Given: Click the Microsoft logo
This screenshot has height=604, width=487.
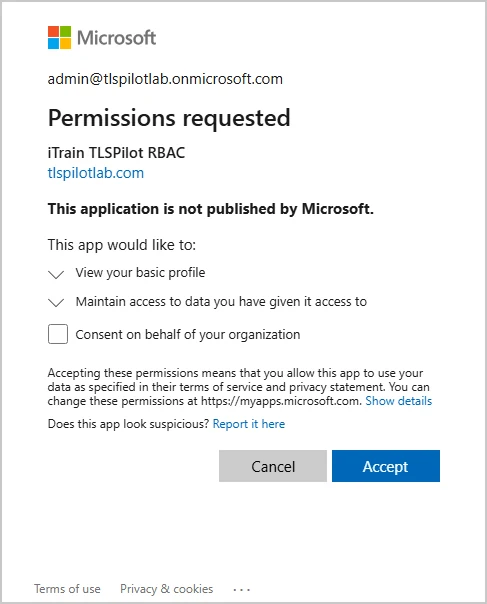Looking at the screenshot, I should [102, 38].
